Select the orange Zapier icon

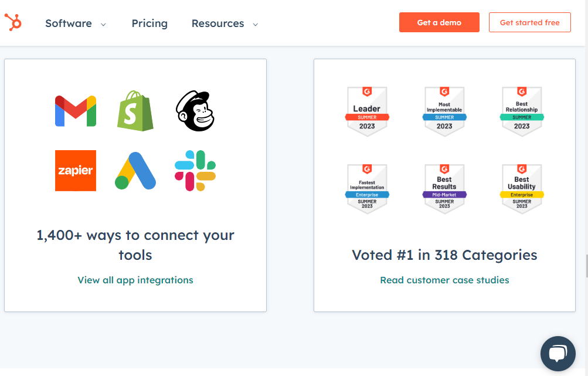click(76, 171)
